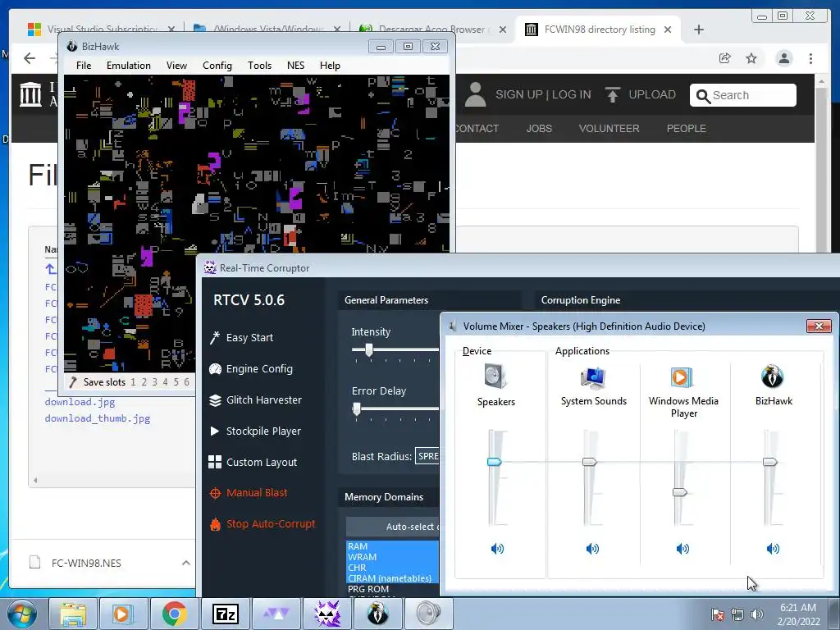The width and height of the screenshot is (840, 630).
Task: Open BizHawk Emulation menu
Action: point(129,66)
